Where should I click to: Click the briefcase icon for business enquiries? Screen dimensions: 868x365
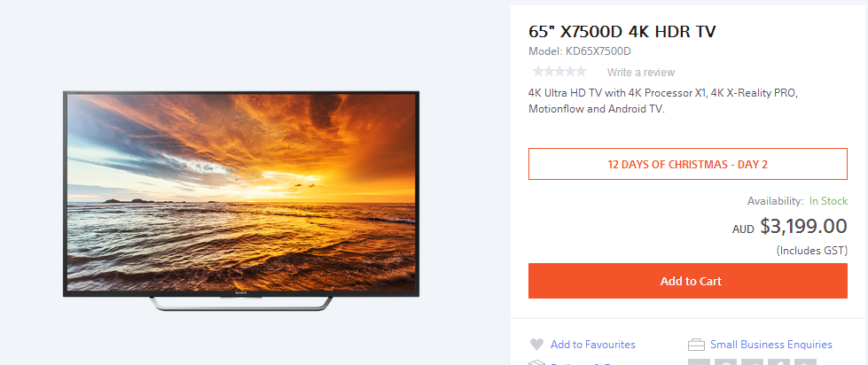[696, 346]
